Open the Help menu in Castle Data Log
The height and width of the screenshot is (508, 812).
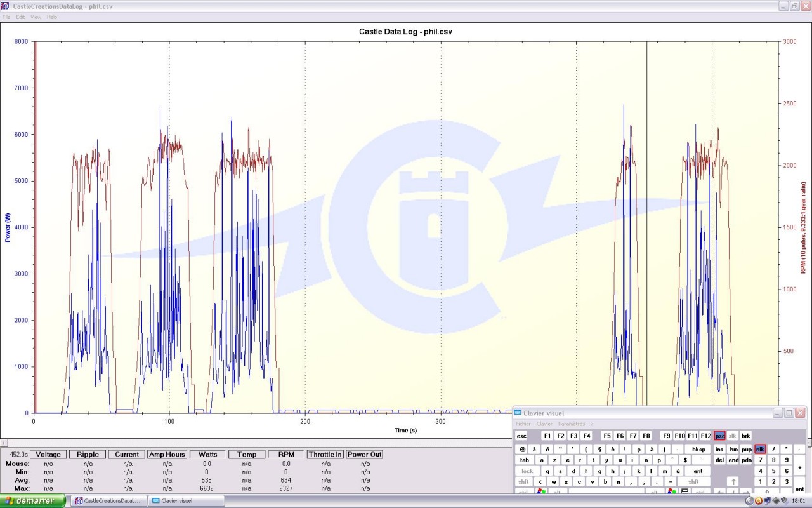tap(52, 17)
